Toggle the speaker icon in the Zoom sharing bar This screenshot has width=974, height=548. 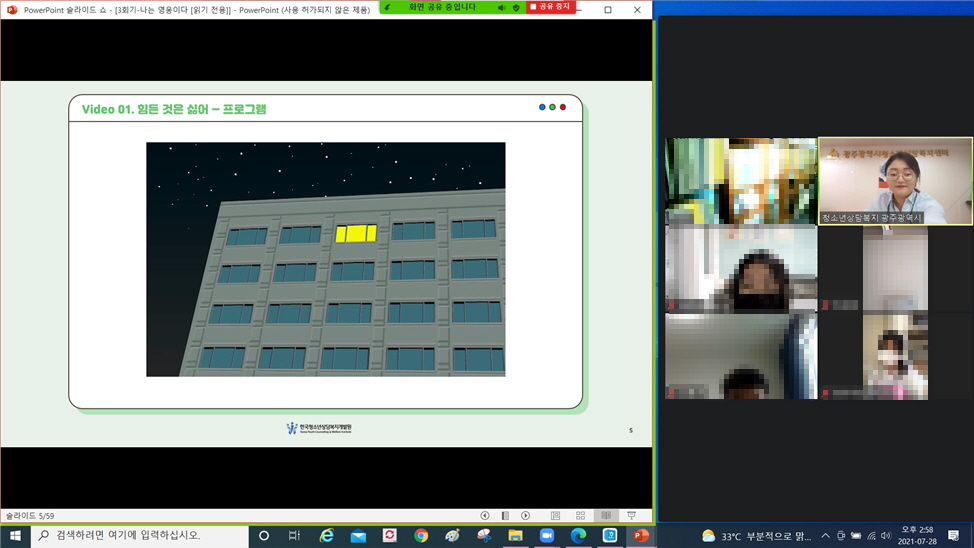pyautogui.click(x=502, y=7)
